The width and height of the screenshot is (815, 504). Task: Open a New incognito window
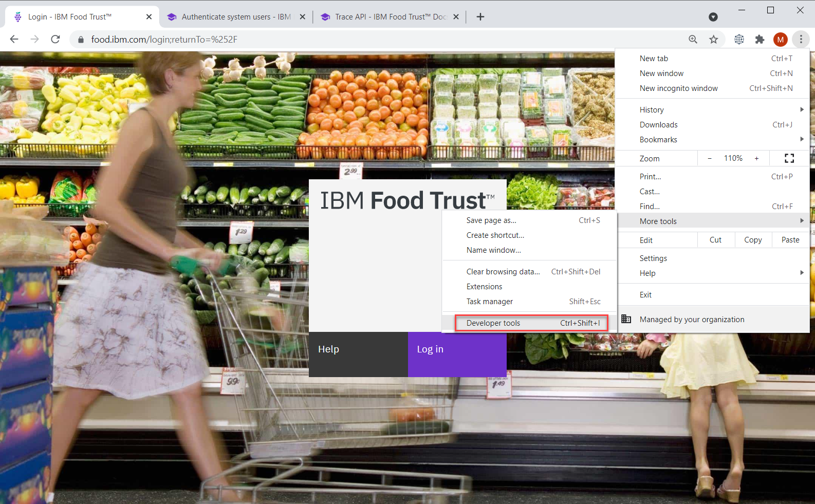point(712,88)
